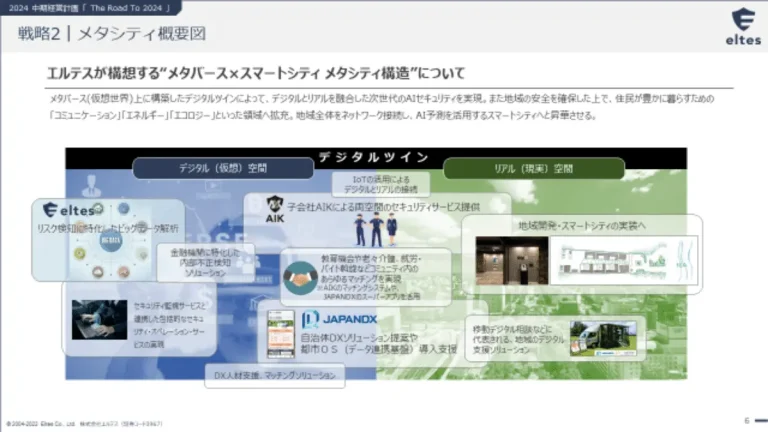This screenshot has height=432, width=768.
Task: Click the 金融機関に特化した内部不正検知 box
Action: pyautogui.click(x=206, y=263)
